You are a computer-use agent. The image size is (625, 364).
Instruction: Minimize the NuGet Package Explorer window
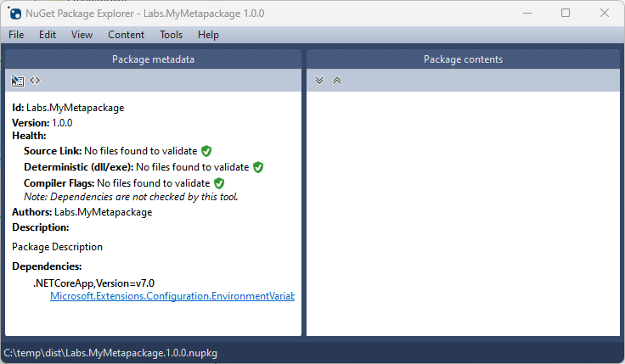(x=527, y=13)
